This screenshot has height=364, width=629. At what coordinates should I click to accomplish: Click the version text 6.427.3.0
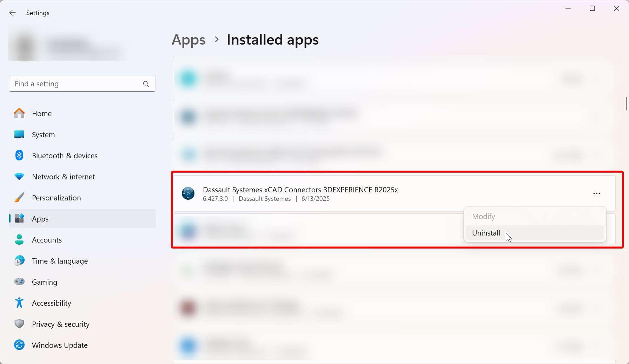(215, 199)
